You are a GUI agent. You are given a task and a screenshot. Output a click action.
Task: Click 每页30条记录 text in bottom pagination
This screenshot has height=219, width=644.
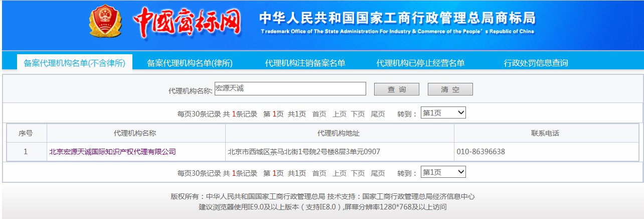click(x=199, y=173)
